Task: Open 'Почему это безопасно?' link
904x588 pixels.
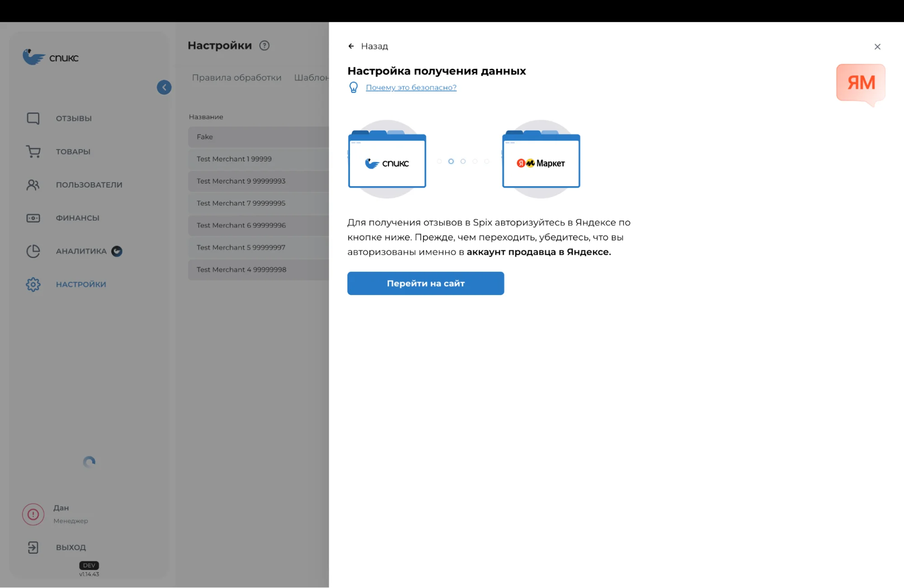Action: point(411,87)
